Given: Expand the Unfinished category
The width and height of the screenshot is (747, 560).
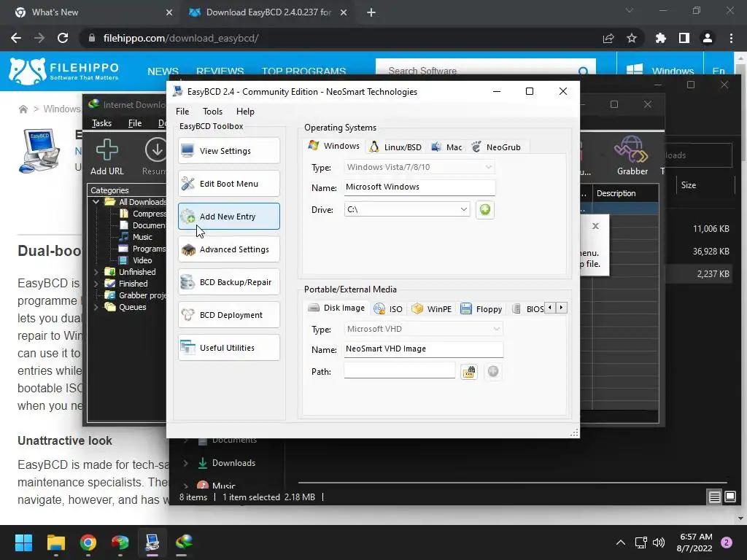Looking at the screenshot, I should [x=96, y=272].
